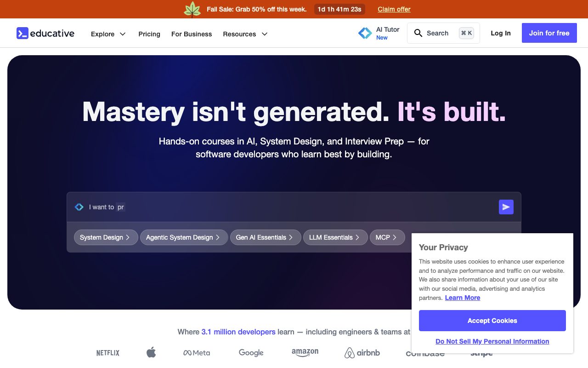Click Join for free button
588x368 pixels.
point(549,33)
